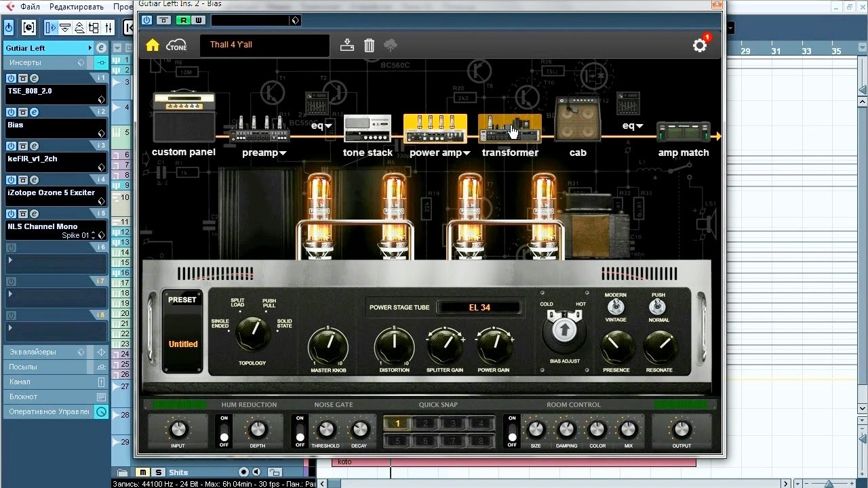Click the Presence knob
Image resolution: width=868 pixels, height=488 pixels.
pyautogui.click(x=616, y=348)
